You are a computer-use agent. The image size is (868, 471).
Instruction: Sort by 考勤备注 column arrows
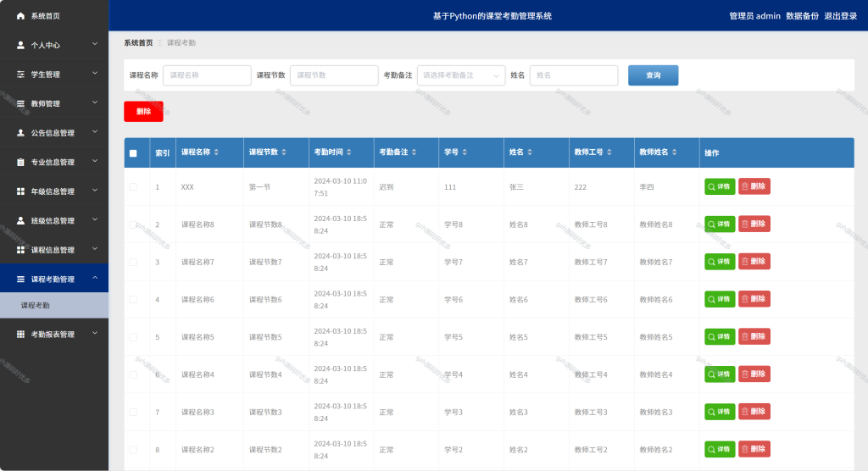pyautogui.click(x=414, y=152)
